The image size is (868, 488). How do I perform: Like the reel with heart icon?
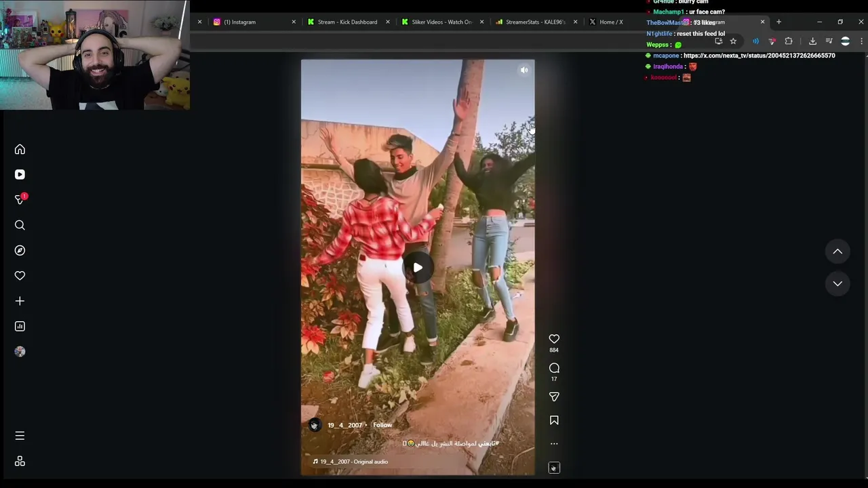point(554,339)
